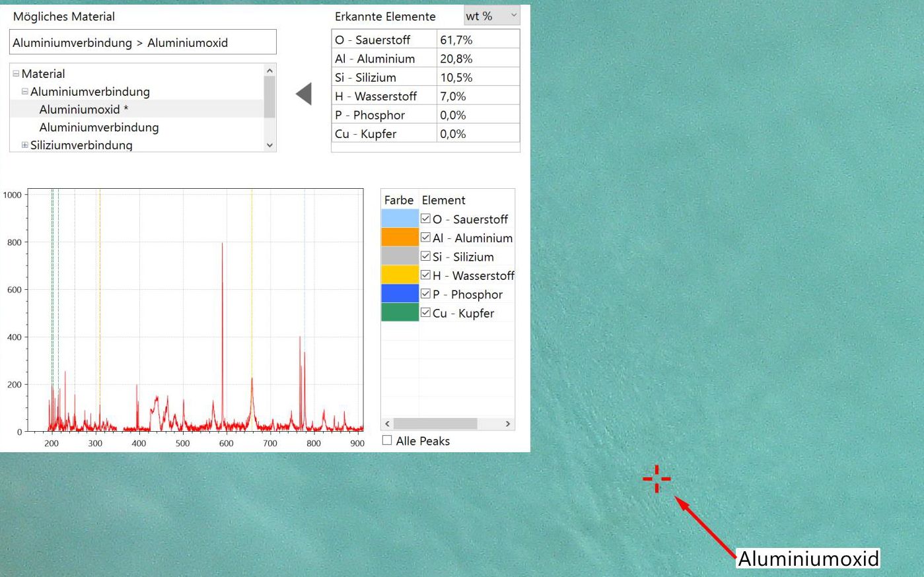This screenshot has height=577, width=924.
Task: Collapse the Material tree root node
Action: (x=16, y=74)
